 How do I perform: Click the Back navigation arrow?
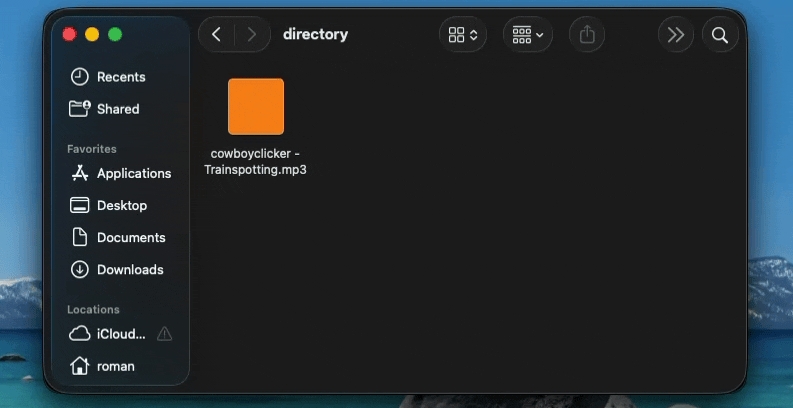click(x=216, y=34)
